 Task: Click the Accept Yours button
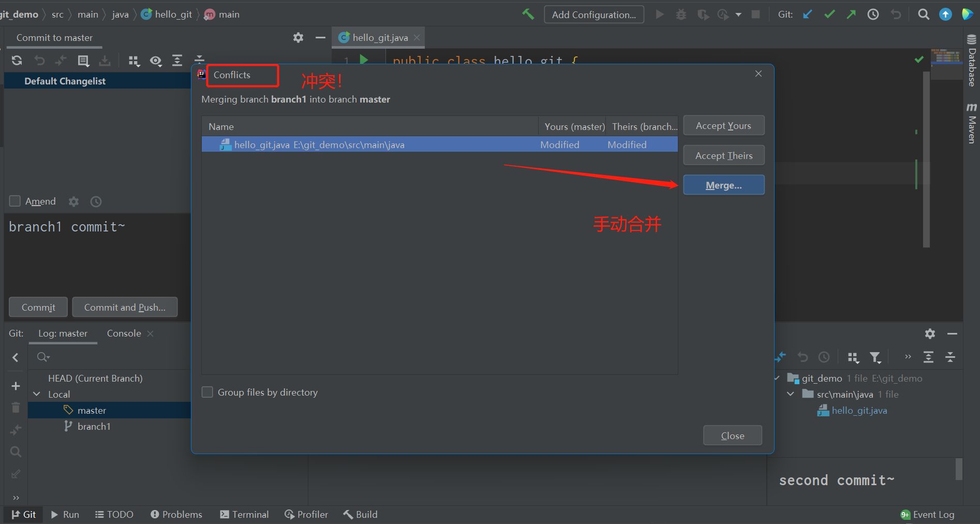click(723, 125)
